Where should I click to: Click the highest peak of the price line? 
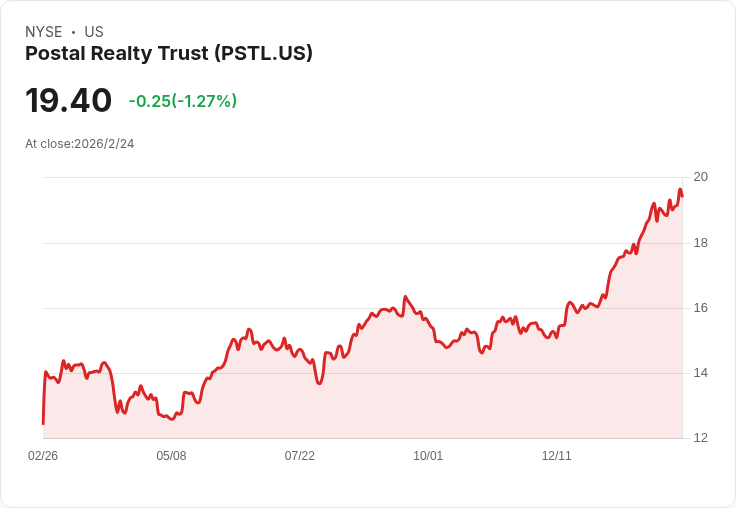pos(680,190)
